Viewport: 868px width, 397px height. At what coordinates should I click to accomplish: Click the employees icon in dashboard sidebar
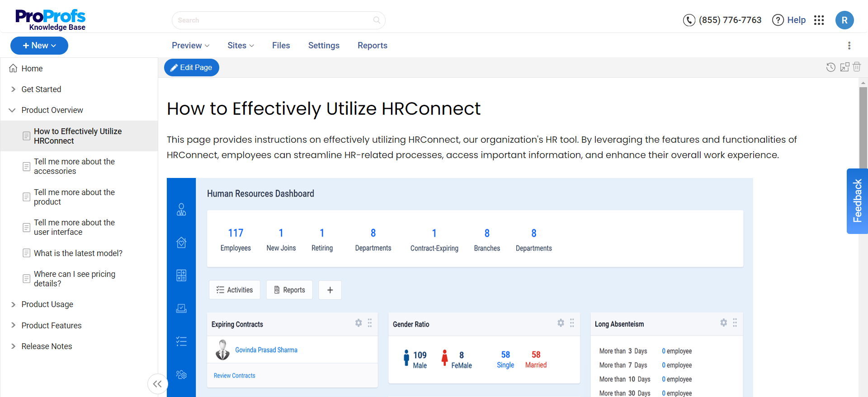pyautogui.click(x=181, y=210)
